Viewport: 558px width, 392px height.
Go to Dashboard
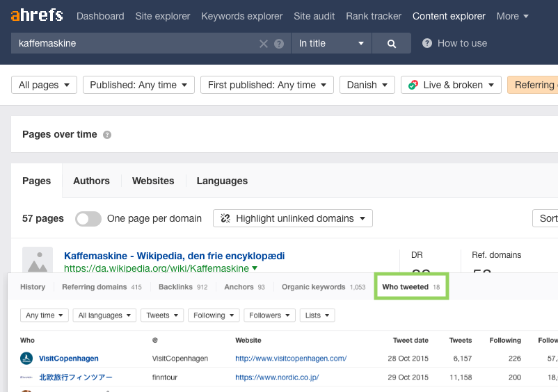(x=100, y=17)
